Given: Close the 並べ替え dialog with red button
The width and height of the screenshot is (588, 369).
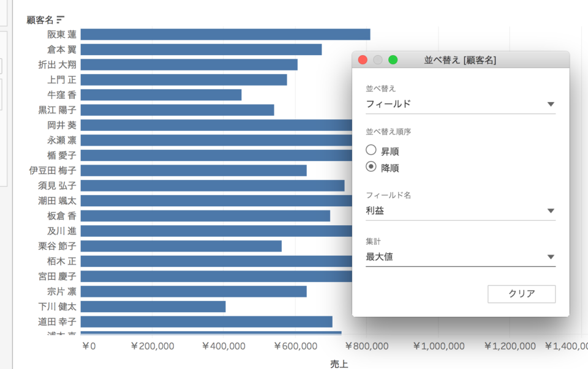Looking at the screenshot, I should pyautogui.click(x=363, y=60).
